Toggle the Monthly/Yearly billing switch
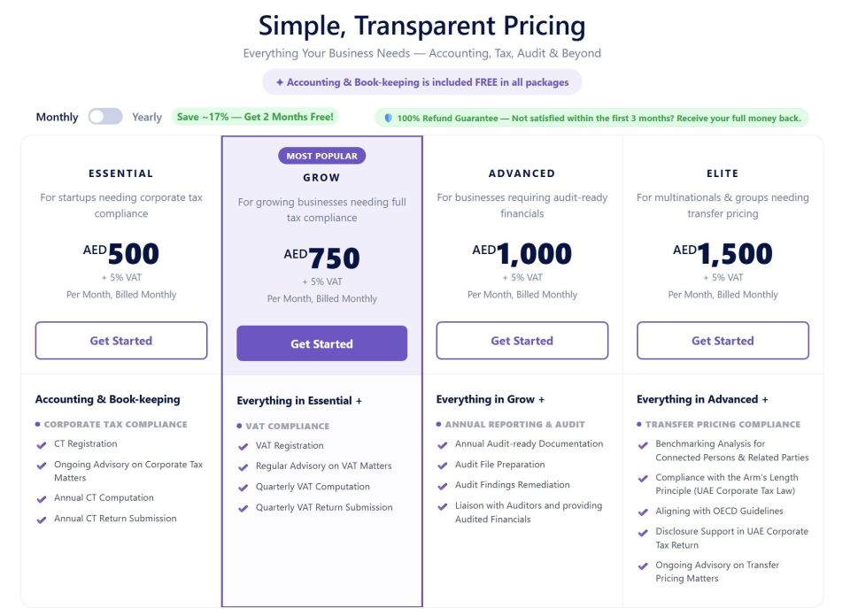850x616 pixels. (105, 117)
